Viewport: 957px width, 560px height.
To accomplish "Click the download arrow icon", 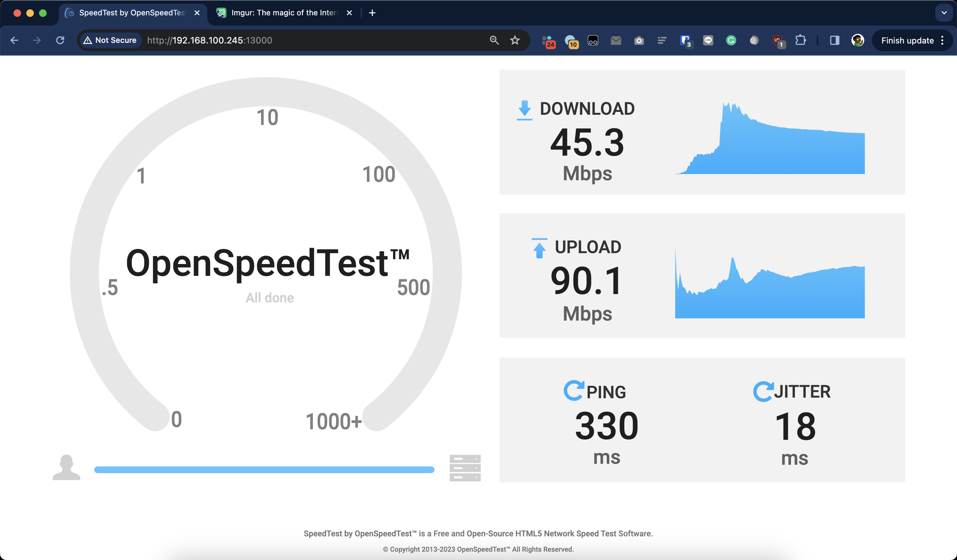I will [x=525, y=110].
